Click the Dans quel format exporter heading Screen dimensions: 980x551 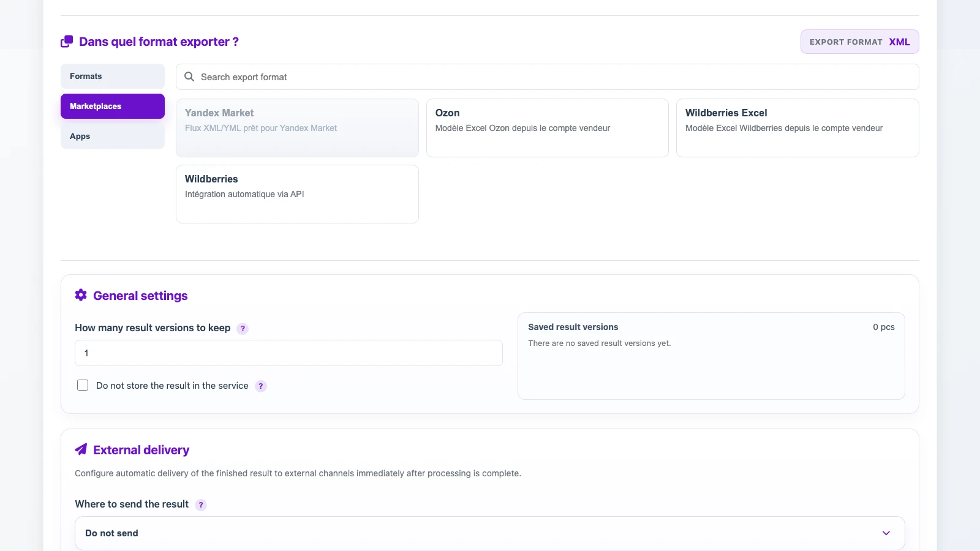(159, 42)
